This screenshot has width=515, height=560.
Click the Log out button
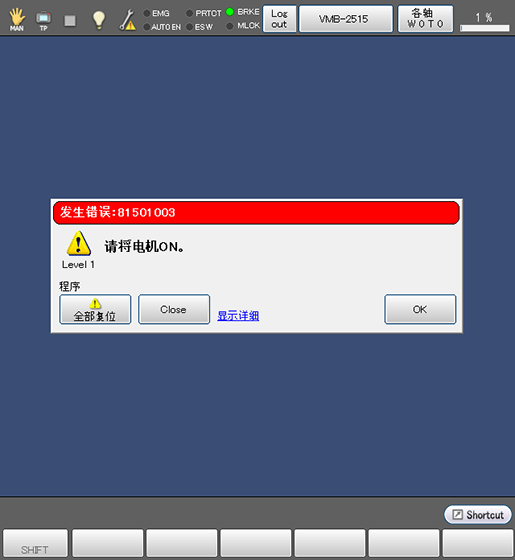pyautogui.click(x=279, y=19)
